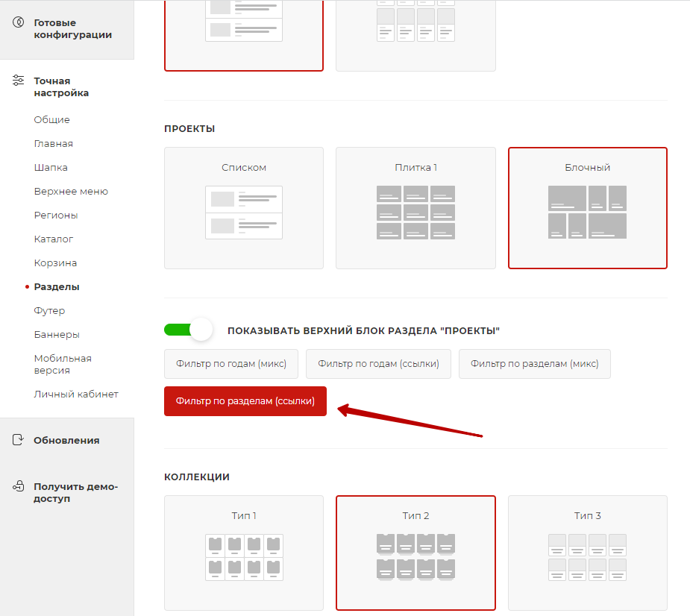This screenshot has height=616, width=690.
Task: Select the Плитка 1 projects card
Action: coord(415,207)
